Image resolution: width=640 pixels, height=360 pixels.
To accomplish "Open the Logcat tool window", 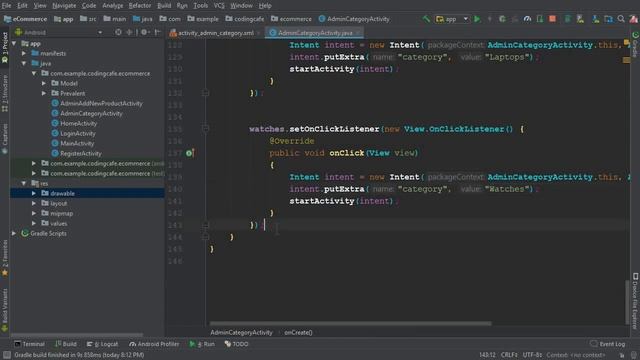I will (103, 344).
